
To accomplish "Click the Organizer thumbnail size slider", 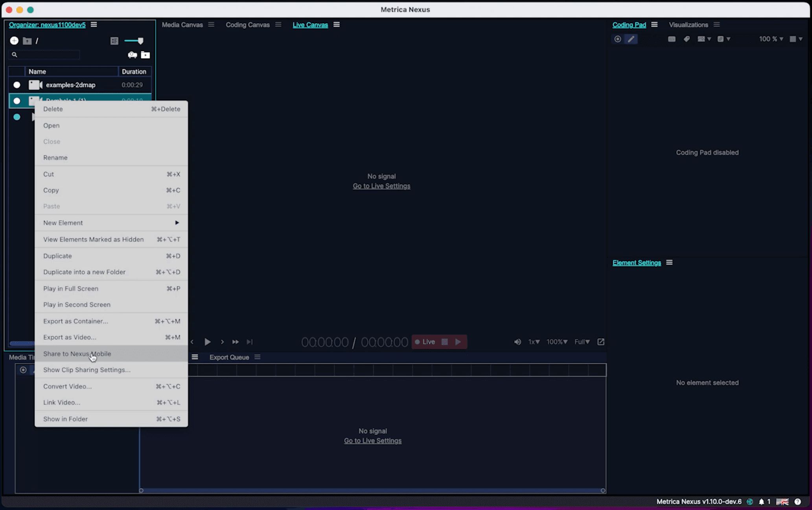I will click(x=134, y=41).
